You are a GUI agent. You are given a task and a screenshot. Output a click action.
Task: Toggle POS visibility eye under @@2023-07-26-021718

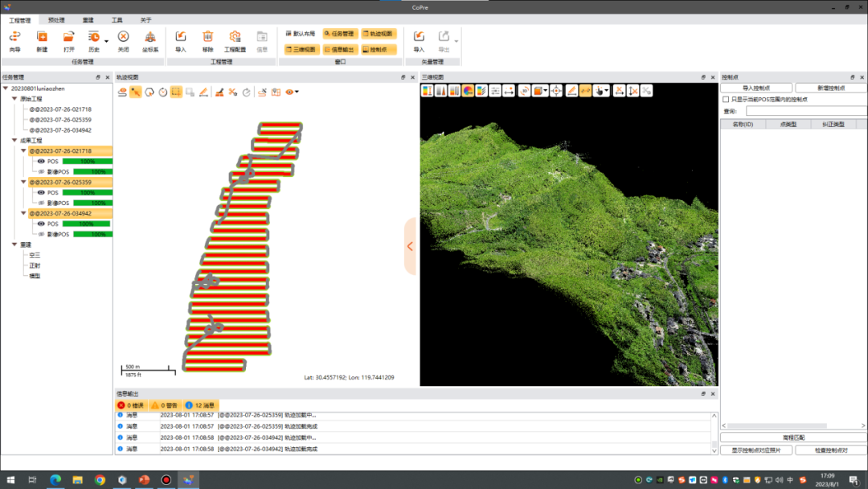point(41,161)
